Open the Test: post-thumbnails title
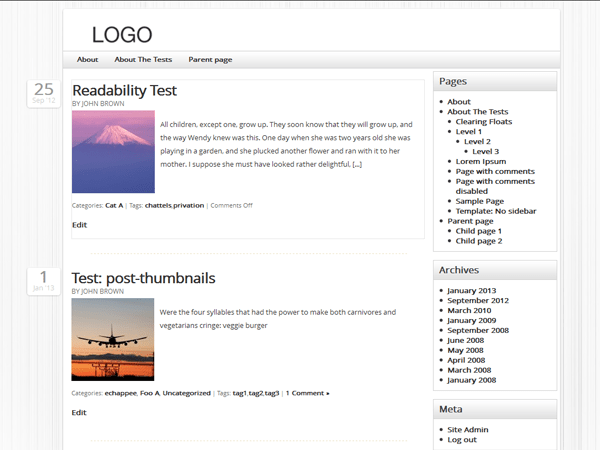Viewport: 600px width, 450px height. tap(143, 278)
